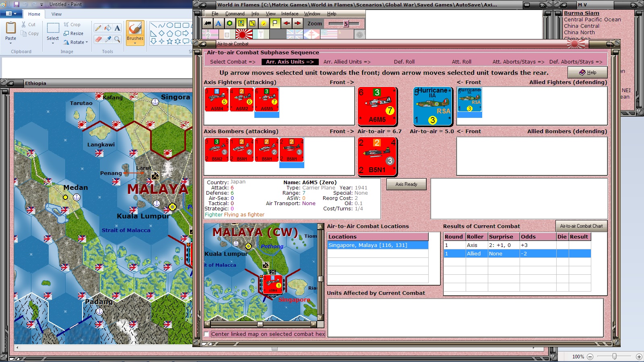
Task: Open the Select options dropdown arrow
Action: 53,43
